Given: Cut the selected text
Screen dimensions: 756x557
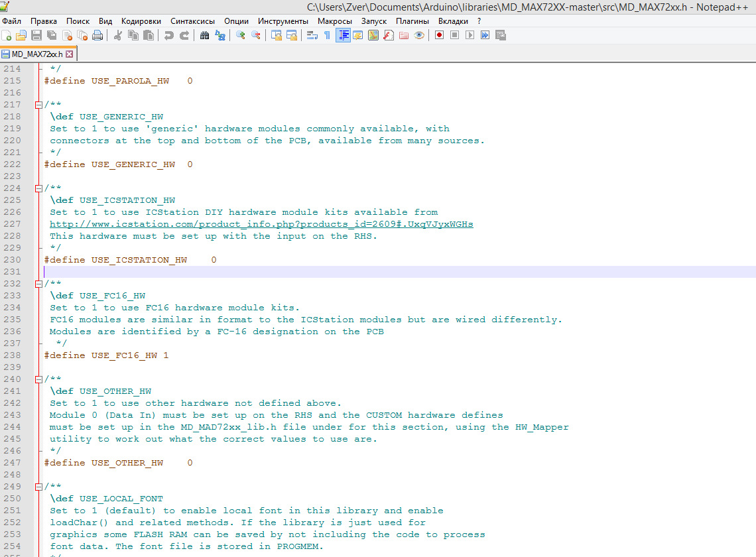Looking at the screenshot, I should [117, 35].
